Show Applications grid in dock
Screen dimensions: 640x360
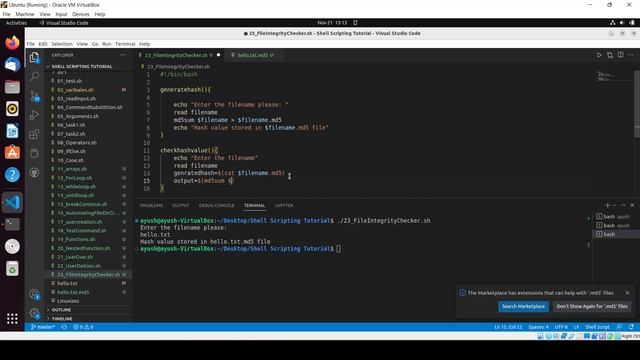[12, 318]
